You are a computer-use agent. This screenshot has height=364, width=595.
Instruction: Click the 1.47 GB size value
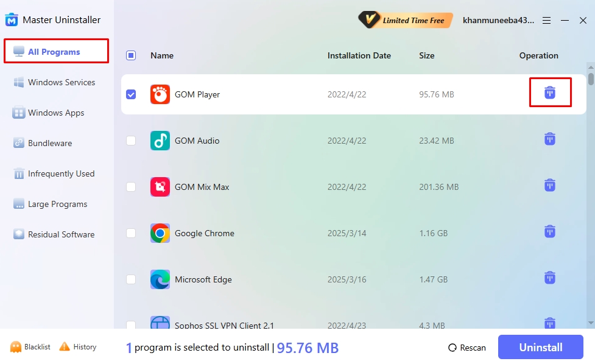[x=434, y=279]
